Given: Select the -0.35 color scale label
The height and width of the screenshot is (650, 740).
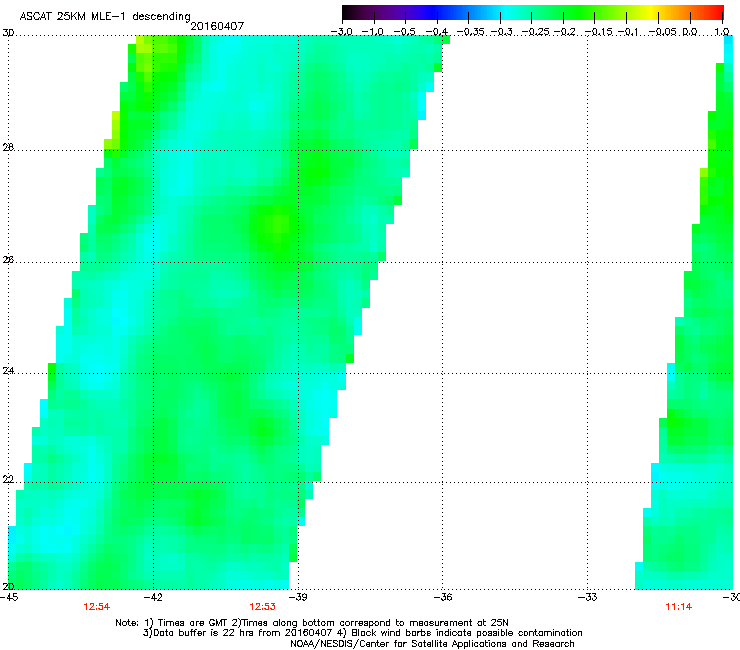Looking at the screenshot, I should 470,32.
